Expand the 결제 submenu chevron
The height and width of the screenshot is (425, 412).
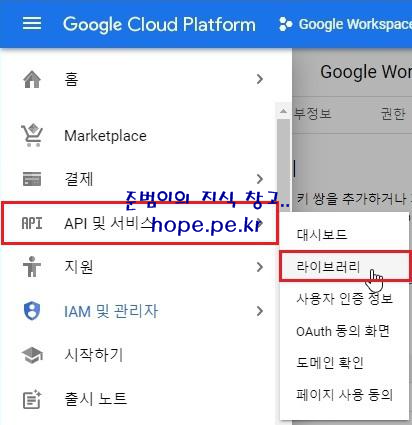coord(260,179)
